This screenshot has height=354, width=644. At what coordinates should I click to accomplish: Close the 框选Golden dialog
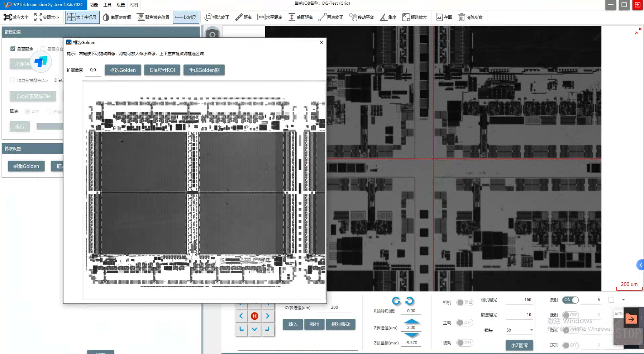pos(321,42)
